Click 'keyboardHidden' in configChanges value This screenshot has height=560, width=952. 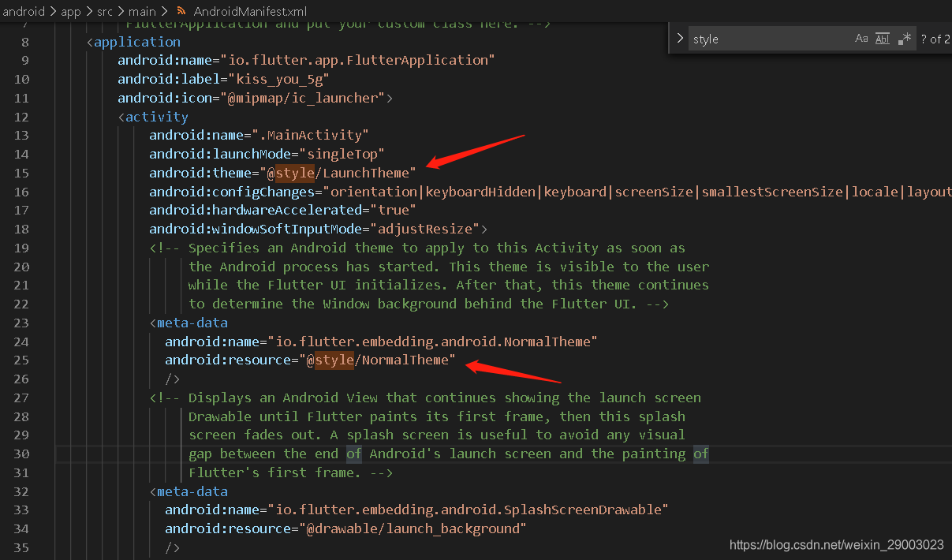pyautogui.click(x=481, y=192)
